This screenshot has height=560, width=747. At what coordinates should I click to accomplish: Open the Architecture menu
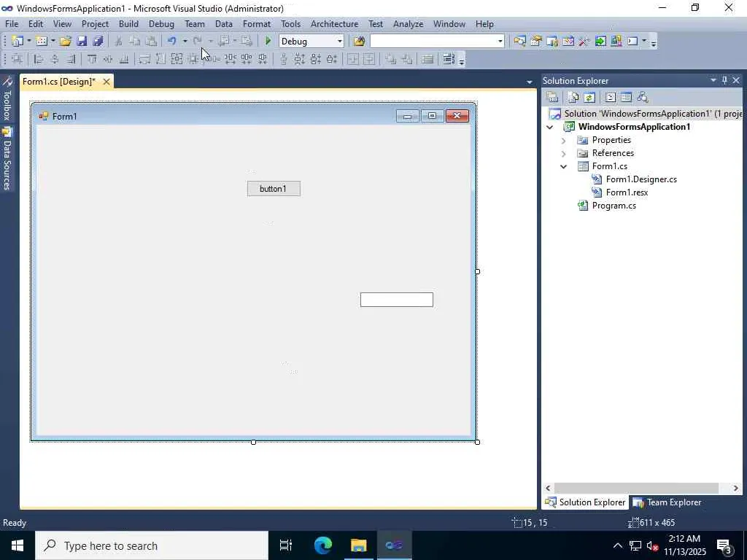coord(334,24)
